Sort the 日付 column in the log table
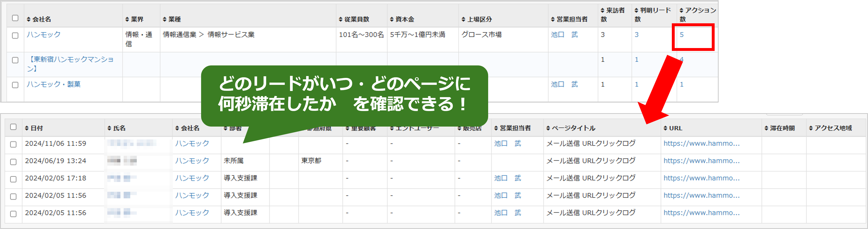The width and height of the screenshot is (868, 229). (26, 128)
